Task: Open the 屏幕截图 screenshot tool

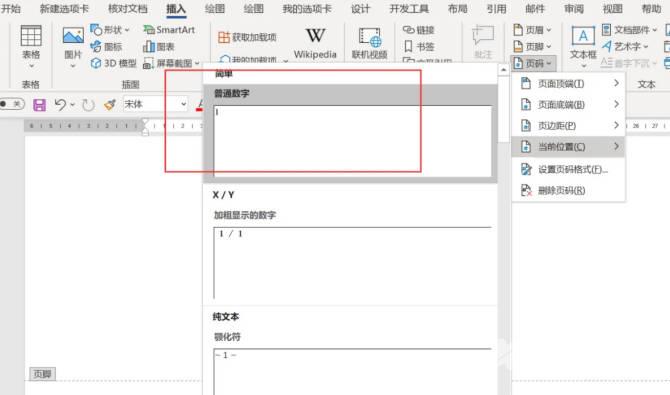Action: pyautogui.click(x=171, y=63)
